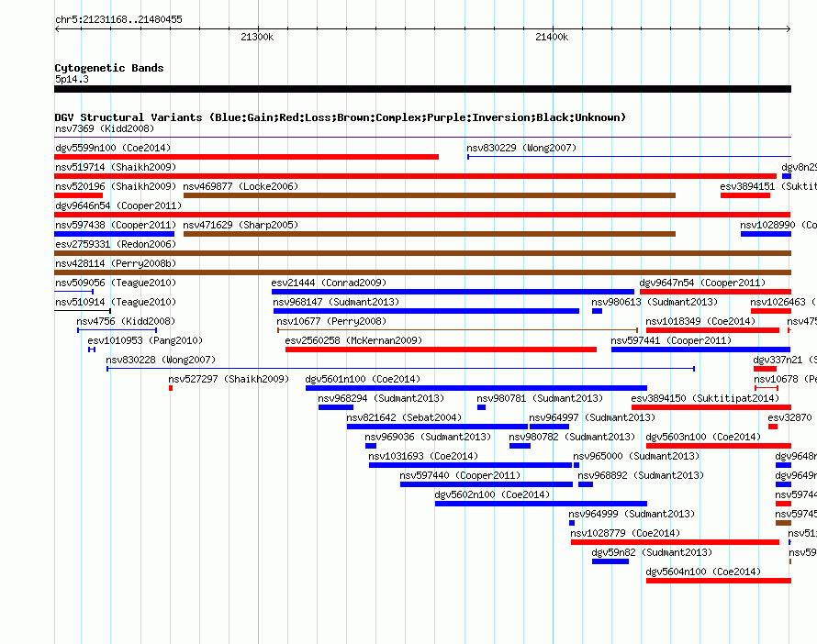Click the Cytogenetic Bands track title
The height and width of the screenshot is (644, 817).
[109, 68]
